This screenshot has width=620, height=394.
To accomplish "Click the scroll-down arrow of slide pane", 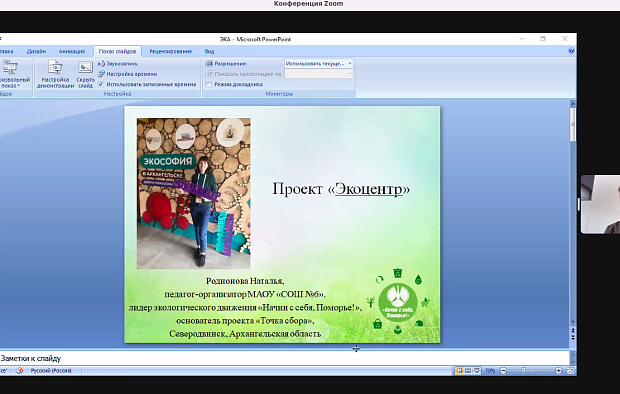I will tap(572, 322).
